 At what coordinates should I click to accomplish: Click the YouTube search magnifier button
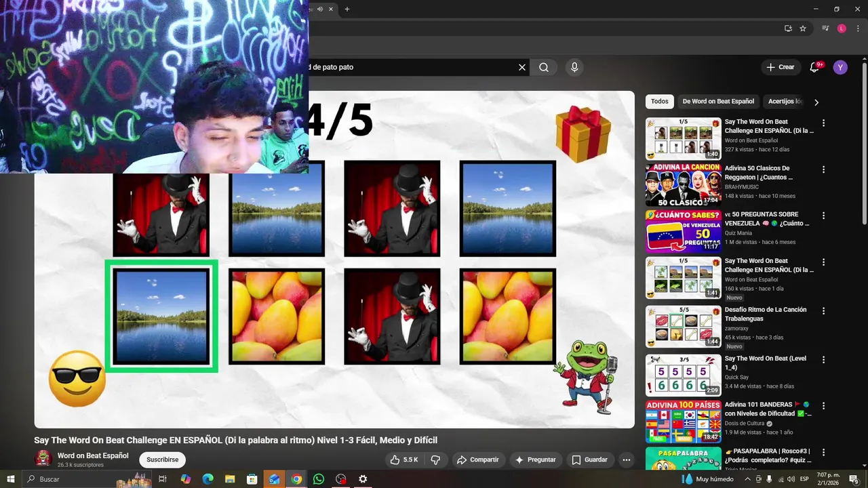click(544, 67)
